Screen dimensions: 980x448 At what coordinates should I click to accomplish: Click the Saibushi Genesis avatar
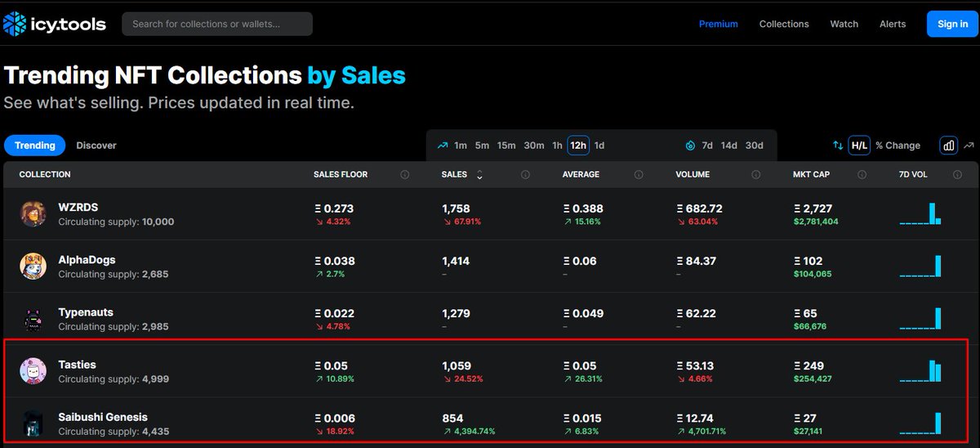pyautogui.click(x=33, y=423)
